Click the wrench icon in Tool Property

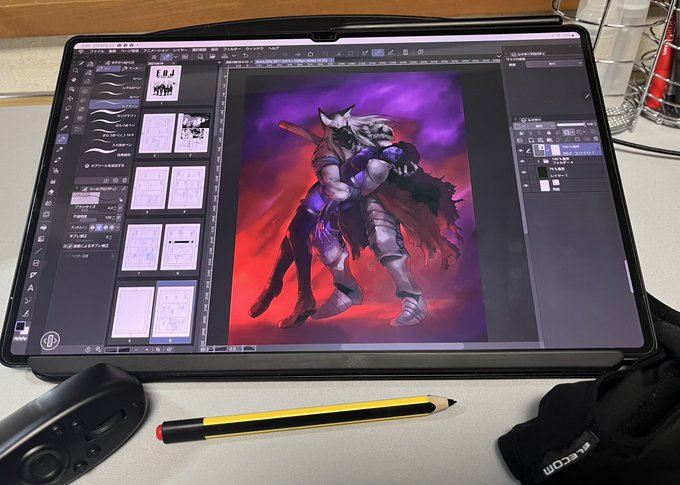[x=124, y=188]
